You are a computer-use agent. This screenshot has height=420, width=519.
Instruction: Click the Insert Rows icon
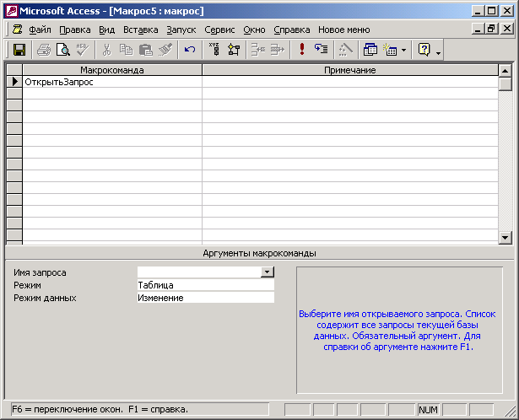pos(258,50)
